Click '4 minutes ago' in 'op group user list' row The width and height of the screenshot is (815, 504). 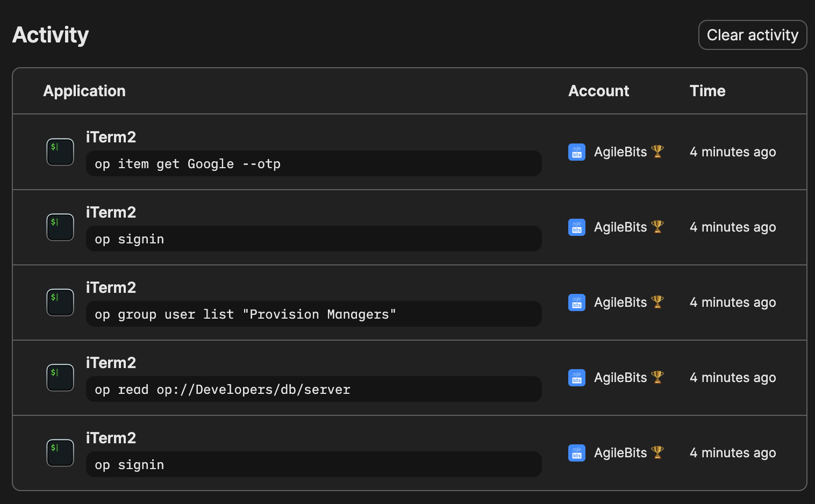coord(733,303)
